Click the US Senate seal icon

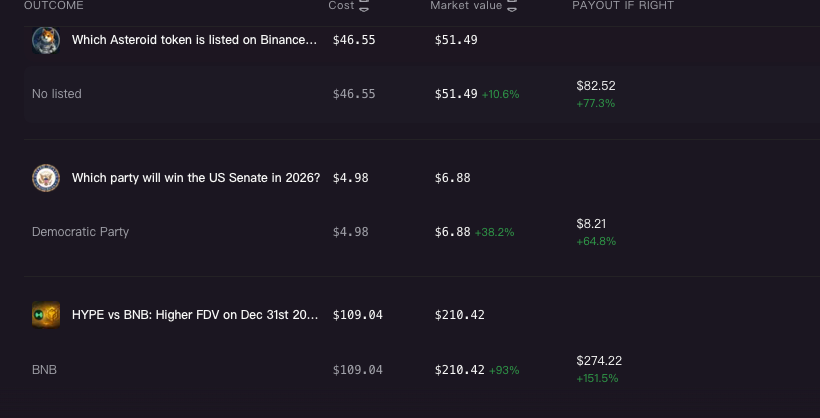click(x=46, y=178)
